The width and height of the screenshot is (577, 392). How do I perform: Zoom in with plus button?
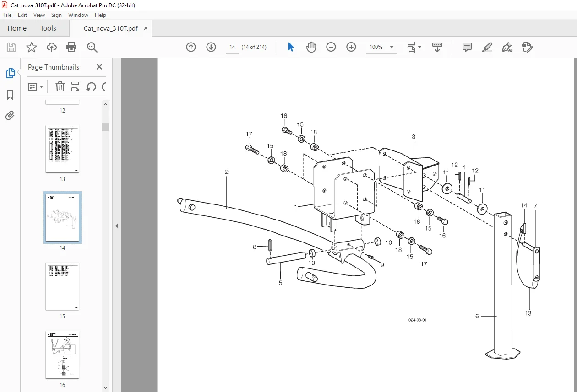351,47
